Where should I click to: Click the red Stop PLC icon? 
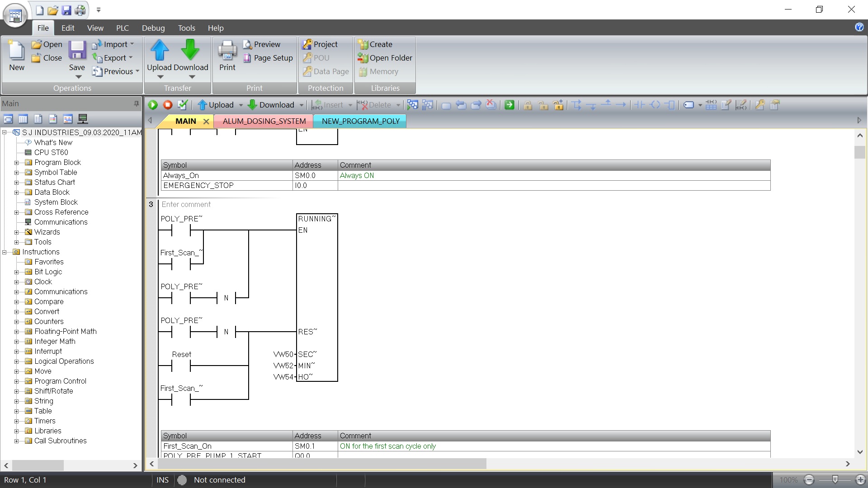click(168, 105)
